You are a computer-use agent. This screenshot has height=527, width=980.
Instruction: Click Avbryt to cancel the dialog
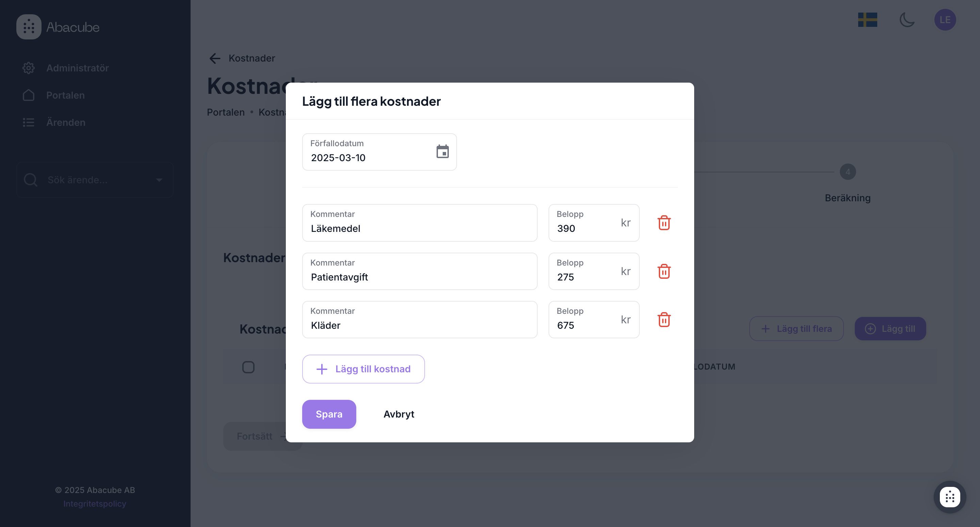(x=398, y=414)
